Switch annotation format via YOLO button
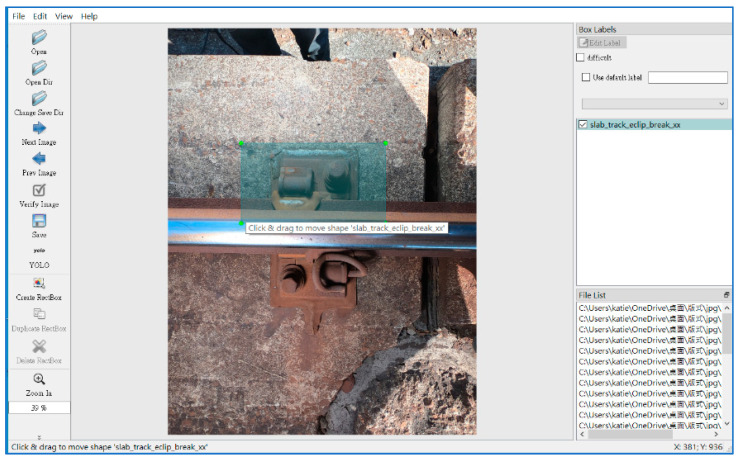Image resolution: width=739 pixels, height=461 pixels. tap(39, 251)
